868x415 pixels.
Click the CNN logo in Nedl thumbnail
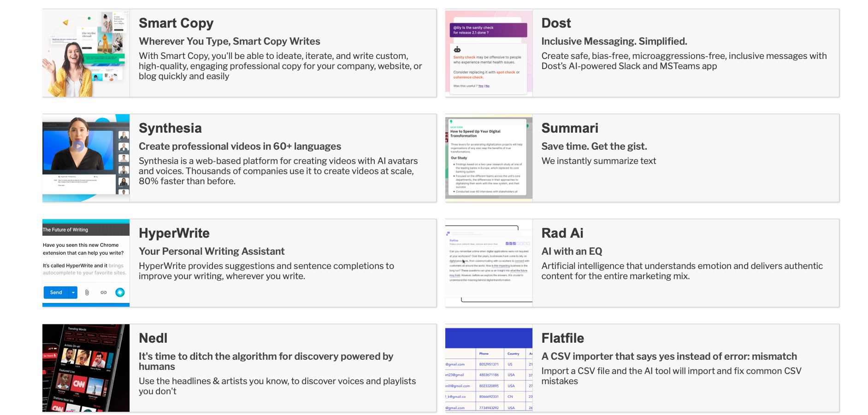point(79,383)
